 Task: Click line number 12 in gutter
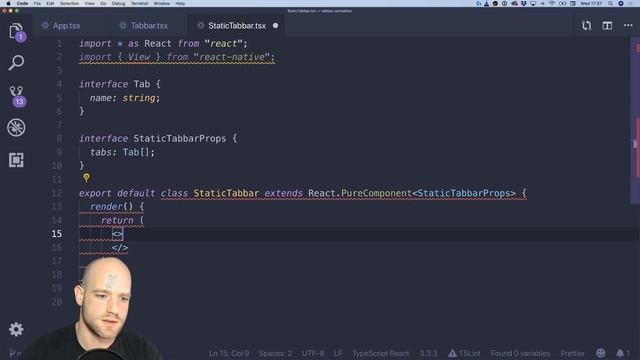click(57, 193)
